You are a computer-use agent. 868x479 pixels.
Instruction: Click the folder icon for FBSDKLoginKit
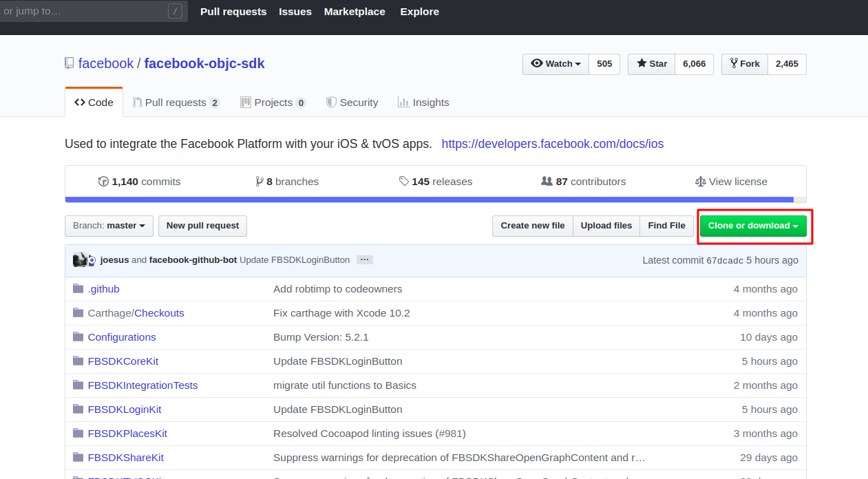[x=78, y=409]
